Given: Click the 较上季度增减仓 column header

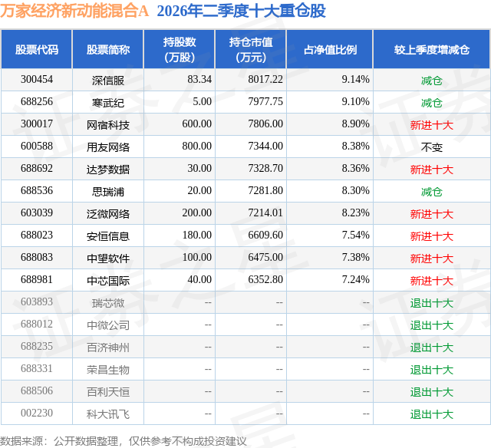Looking at the screenshot, I should [431, 49].
